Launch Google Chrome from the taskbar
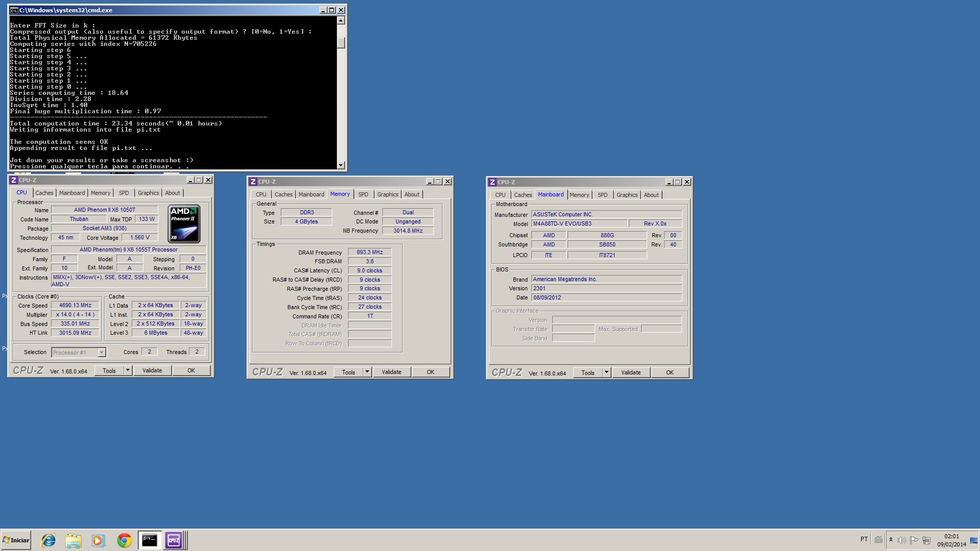The width and height of the screenshot is (980, 551). point(124,540)
